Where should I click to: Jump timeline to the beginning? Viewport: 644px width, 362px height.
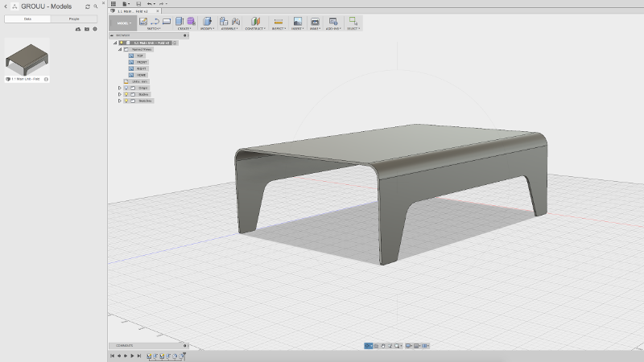click(112, 356)
